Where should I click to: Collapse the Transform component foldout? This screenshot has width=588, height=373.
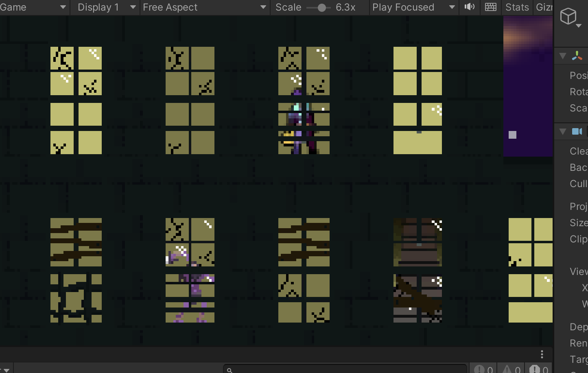(x=563, y=56)
